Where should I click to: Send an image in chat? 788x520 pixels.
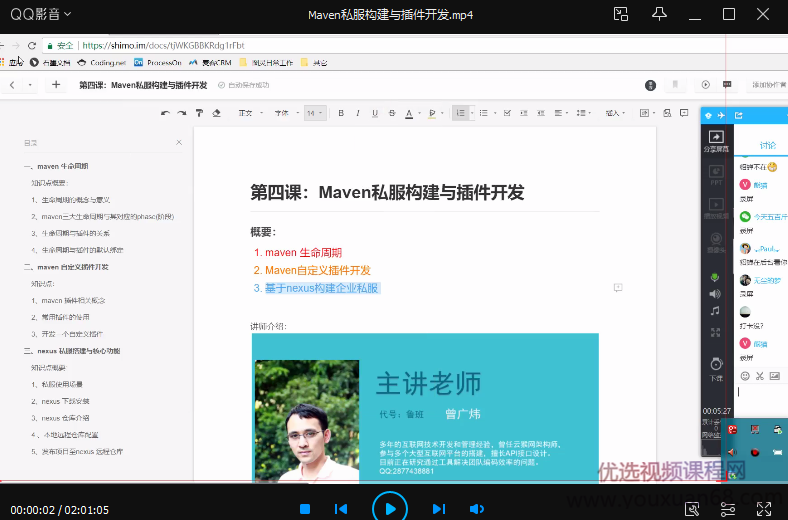775,376
